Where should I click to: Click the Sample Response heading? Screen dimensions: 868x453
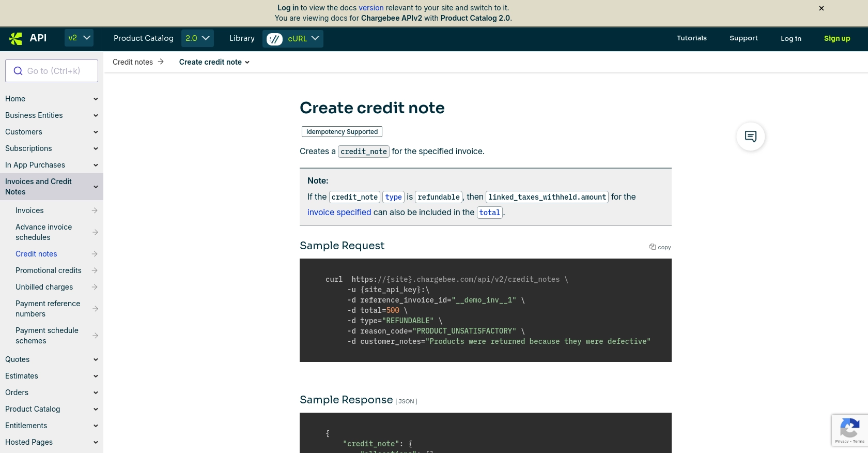(346, 400)
